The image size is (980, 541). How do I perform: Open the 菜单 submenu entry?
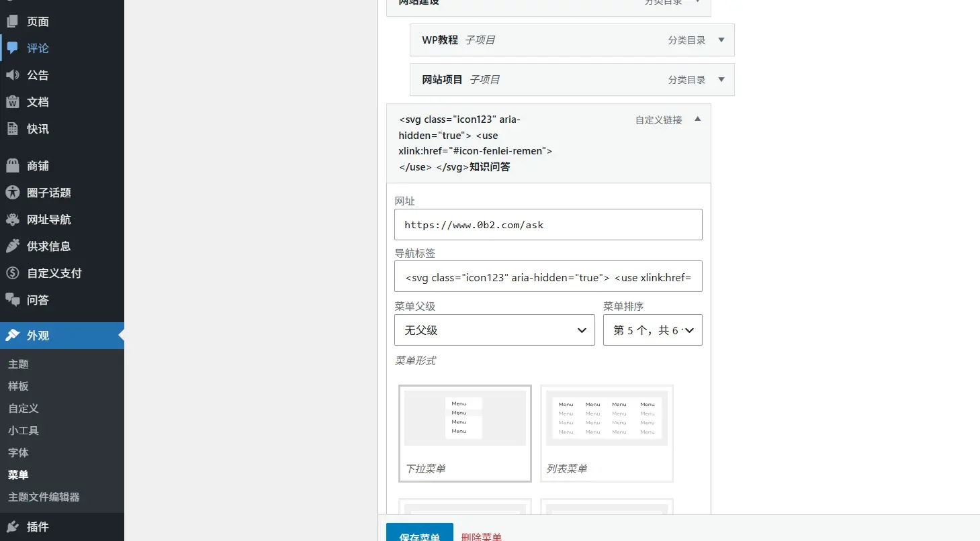tap(18, 475)
